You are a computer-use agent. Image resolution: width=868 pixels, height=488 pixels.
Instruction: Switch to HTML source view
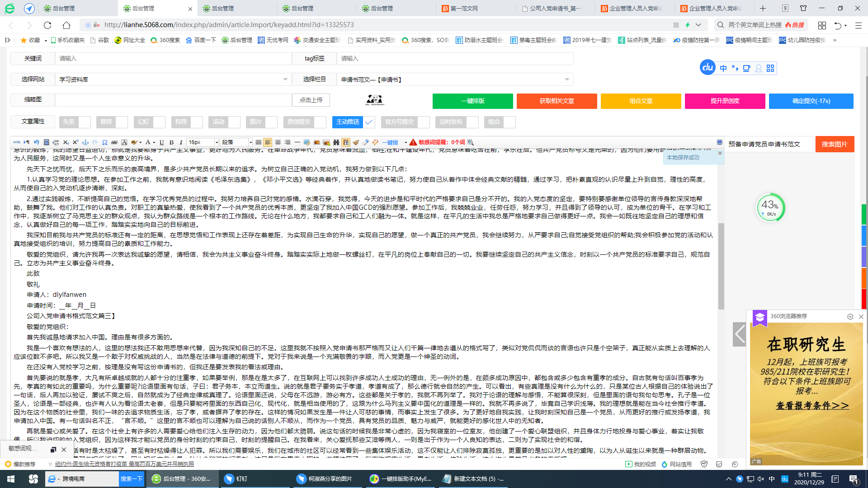(x=17, y=142)
